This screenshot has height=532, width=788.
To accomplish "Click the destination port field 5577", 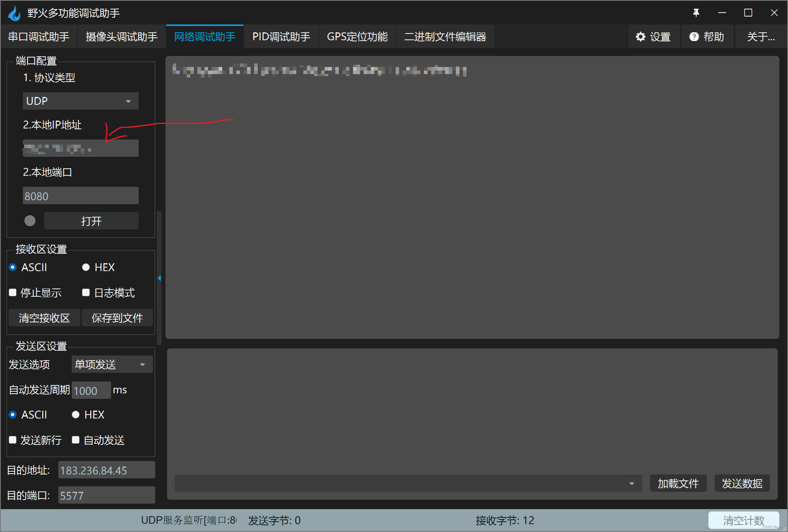I will point(106,495).
